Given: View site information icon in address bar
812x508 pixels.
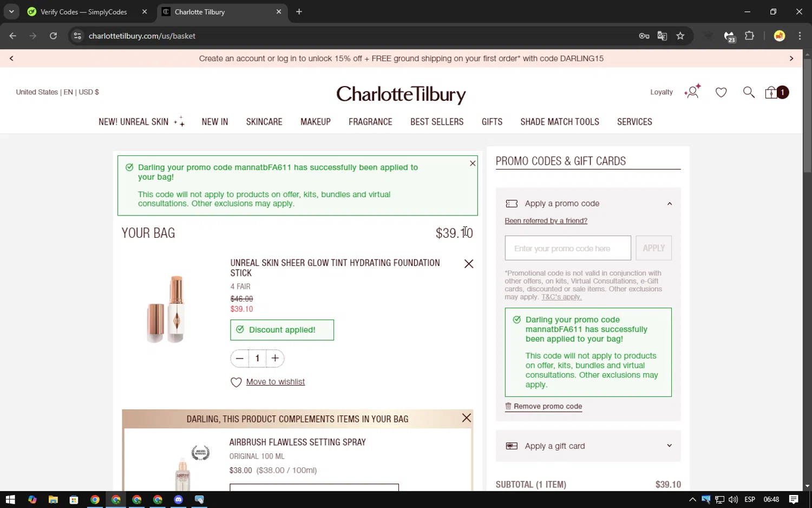Looking at the screenshot, I should pyautogui.click(x=77, y=36).
